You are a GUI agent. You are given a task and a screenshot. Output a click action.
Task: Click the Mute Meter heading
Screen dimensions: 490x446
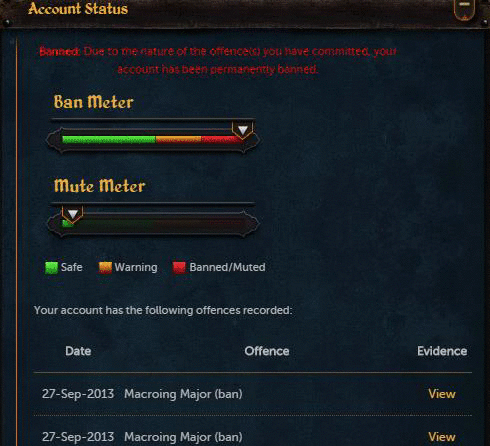(x=100, y=185)
